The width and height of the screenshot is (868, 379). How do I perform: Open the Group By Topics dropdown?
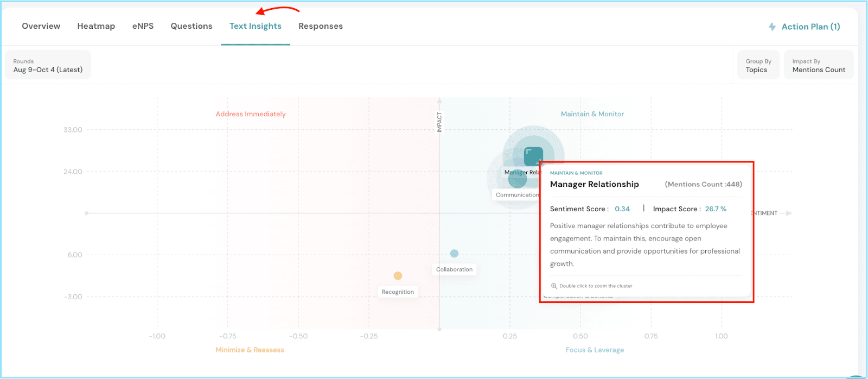coord(758,65)
